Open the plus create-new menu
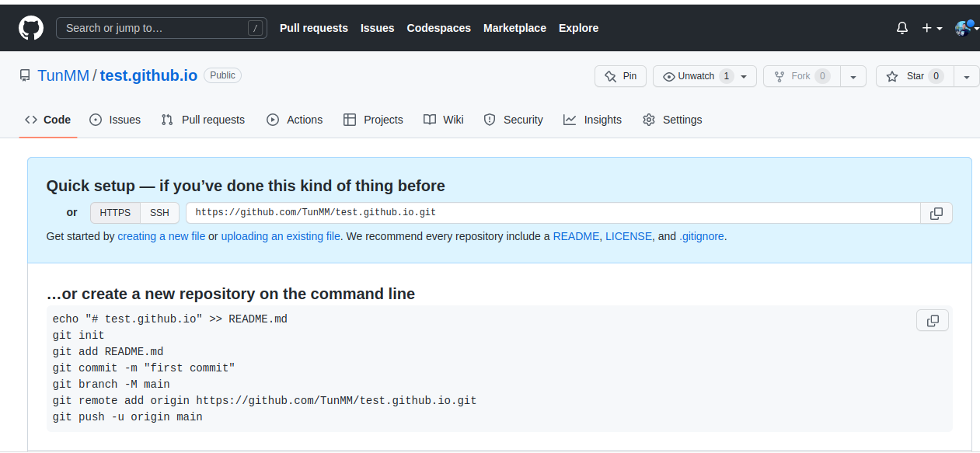 coord(932,28)
